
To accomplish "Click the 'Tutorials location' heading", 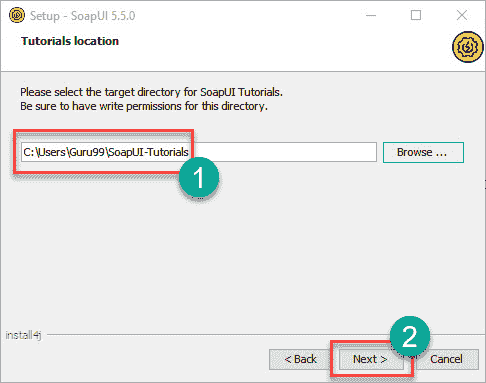I will 70,41.
